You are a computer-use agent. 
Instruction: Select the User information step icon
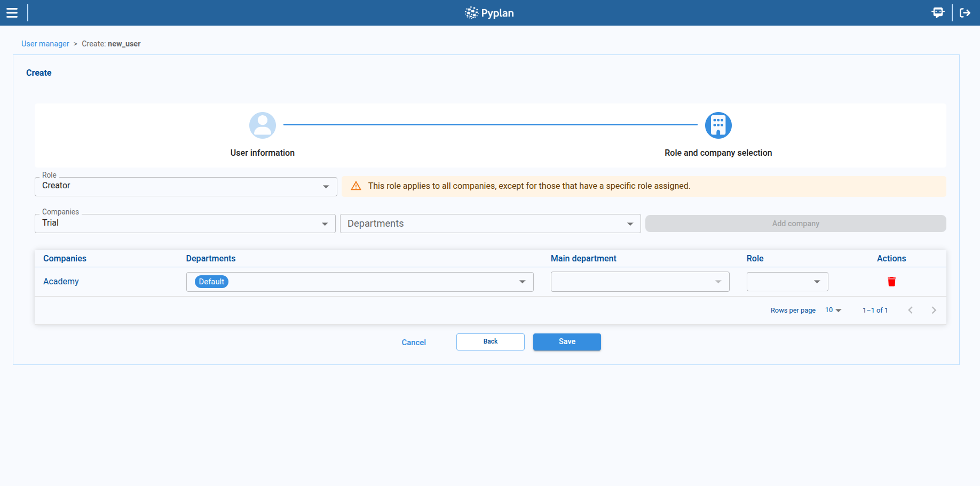262,125
